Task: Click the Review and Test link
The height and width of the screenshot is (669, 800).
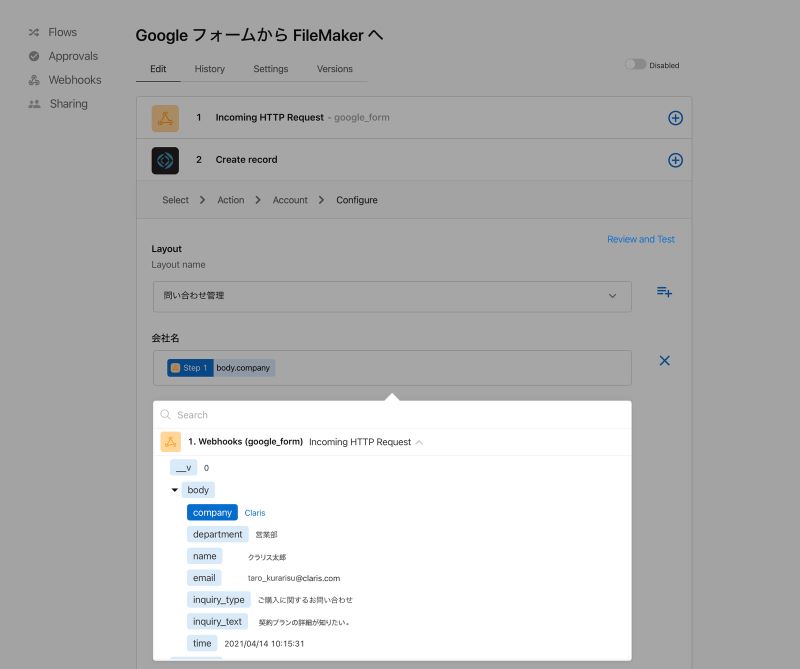Action: tap(641, 239)
